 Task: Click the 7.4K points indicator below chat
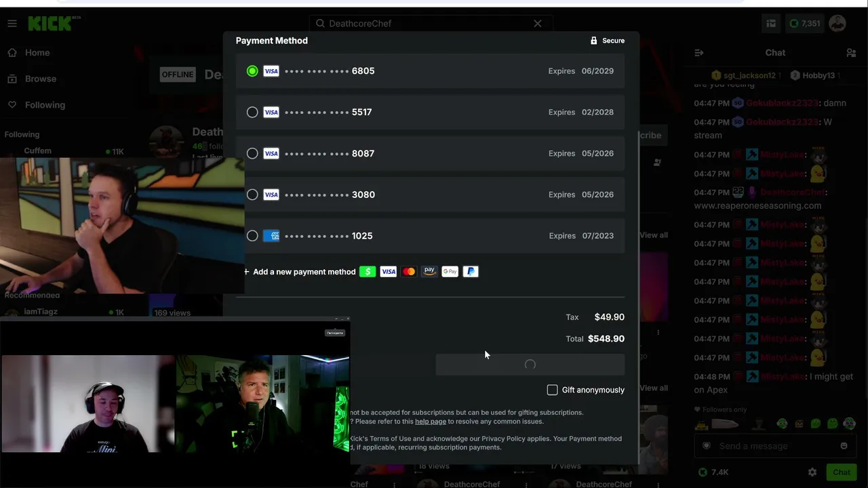click(x=713, y=472)
